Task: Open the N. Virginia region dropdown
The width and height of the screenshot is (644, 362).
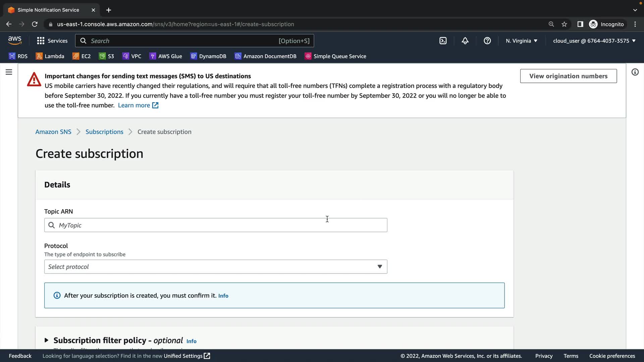Action: coord(521,41)
